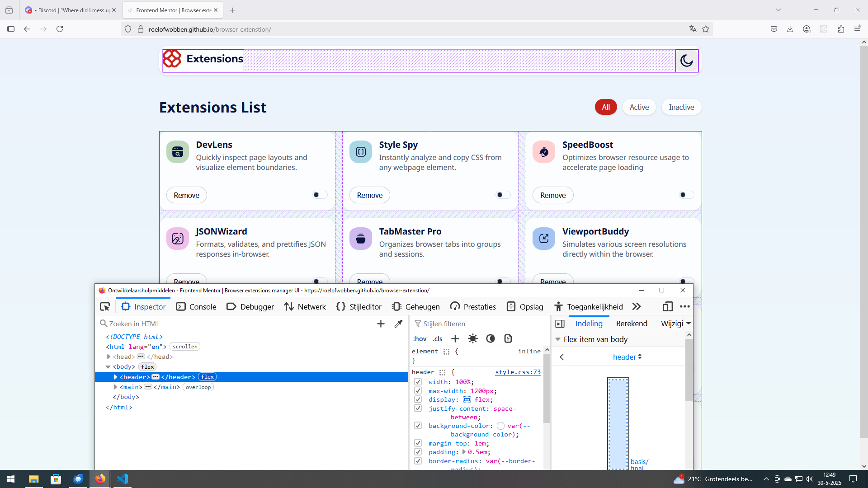Expand the head element node
Viewport: 868px width, 488px height.
108,357
